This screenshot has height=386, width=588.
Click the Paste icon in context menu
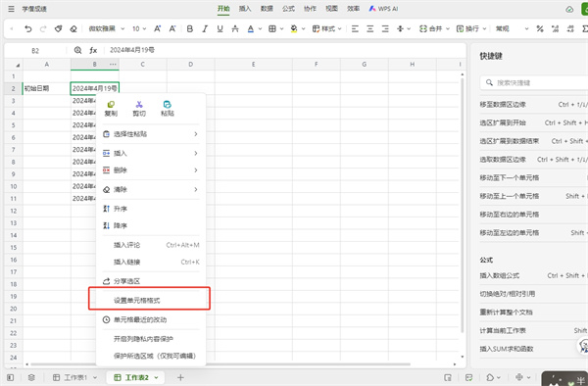168,109
